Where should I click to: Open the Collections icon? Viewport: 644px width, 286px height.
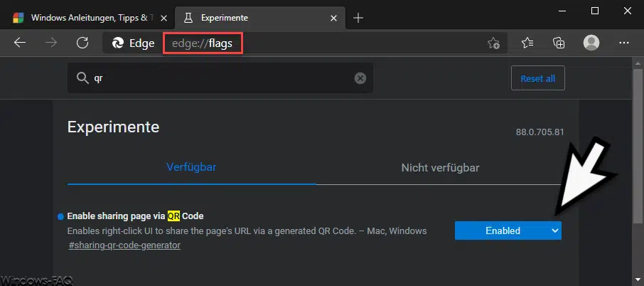coord(559,43)
